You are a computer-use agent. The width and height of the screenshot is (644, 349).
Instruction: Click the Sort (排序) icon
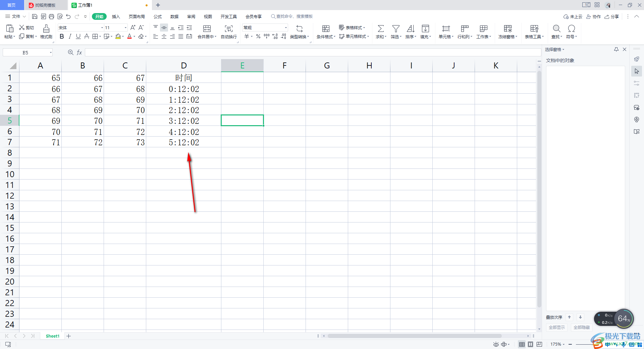pos(411,29)
